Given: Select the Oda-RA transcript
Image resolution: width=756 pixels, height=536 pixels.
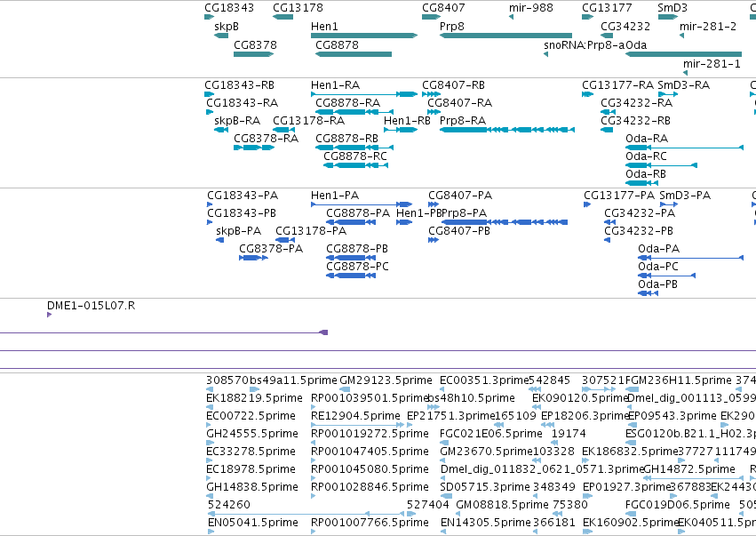Looking at the screenshot, I should point(684,148).
